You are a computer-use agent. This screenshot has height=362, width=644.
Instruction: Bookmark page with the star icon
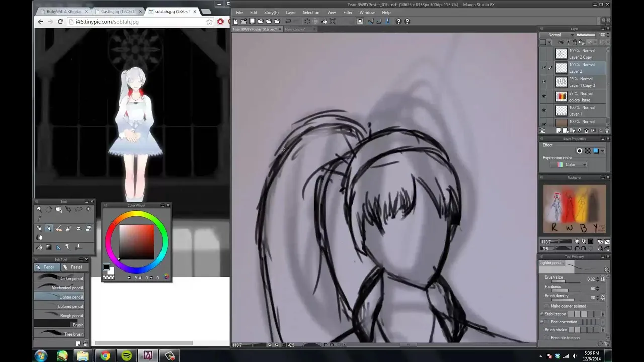point(209,22)
